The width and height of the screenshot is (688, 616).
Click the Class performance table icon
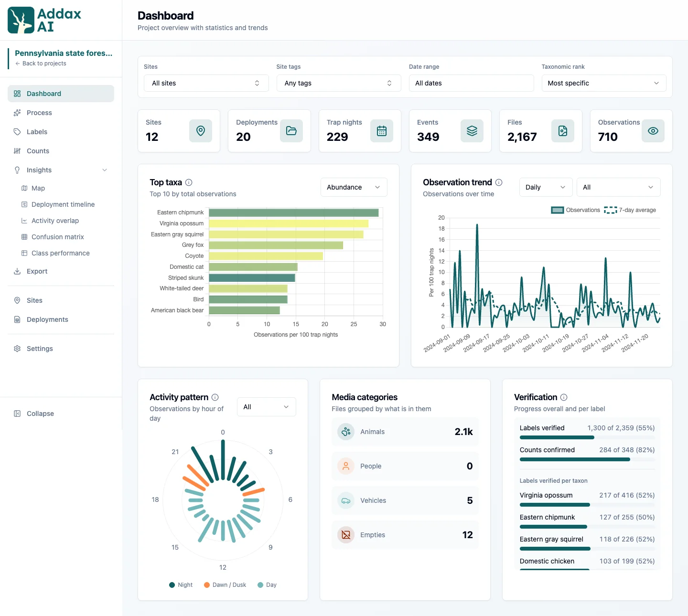24,253
